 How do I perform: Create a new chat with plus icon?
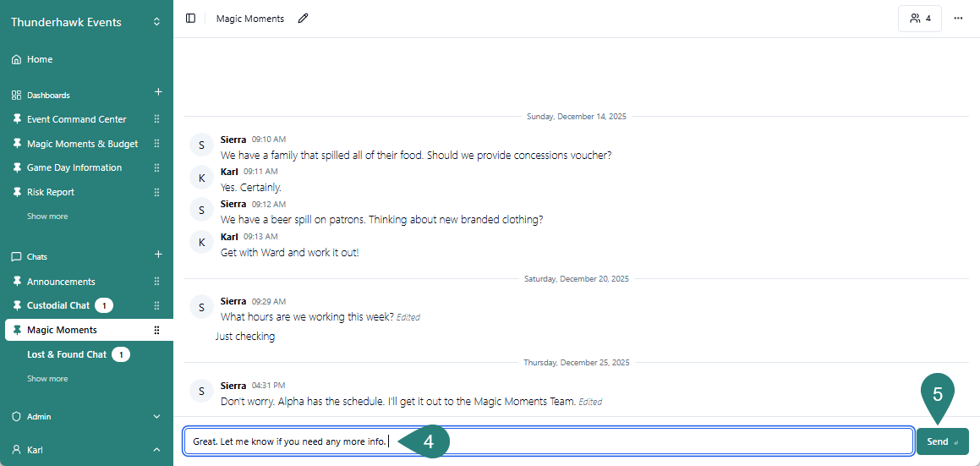[158, 255]
